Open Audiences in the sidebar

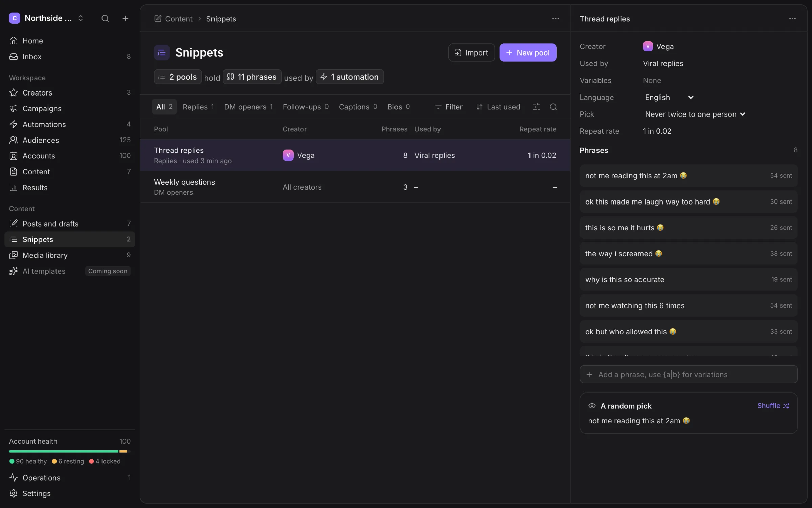(x=70, y=140)
